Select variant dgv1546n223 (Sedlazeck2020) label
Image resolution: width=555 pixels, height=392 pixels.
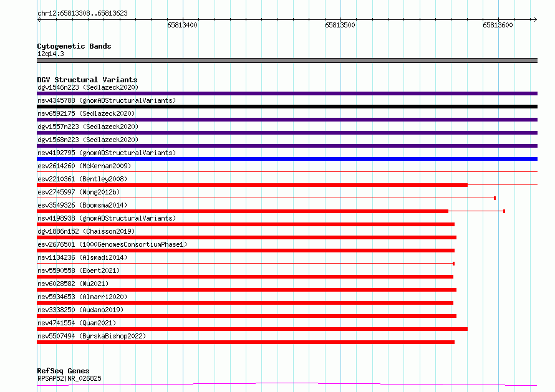pyautogui.click(x=88, y=87)
